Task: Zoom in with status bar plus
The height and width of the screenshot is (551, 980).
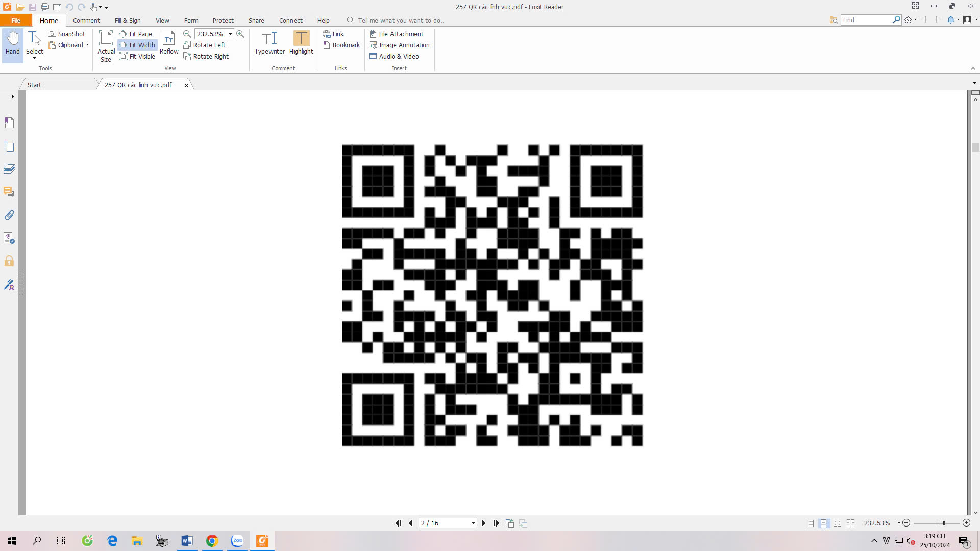Action: pos(966,523)
